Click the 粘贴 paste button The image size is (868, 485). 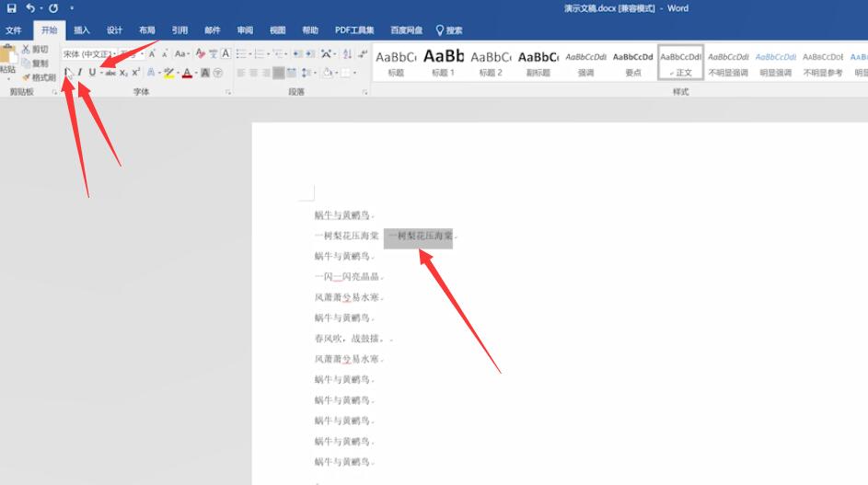tap(7, 61)
